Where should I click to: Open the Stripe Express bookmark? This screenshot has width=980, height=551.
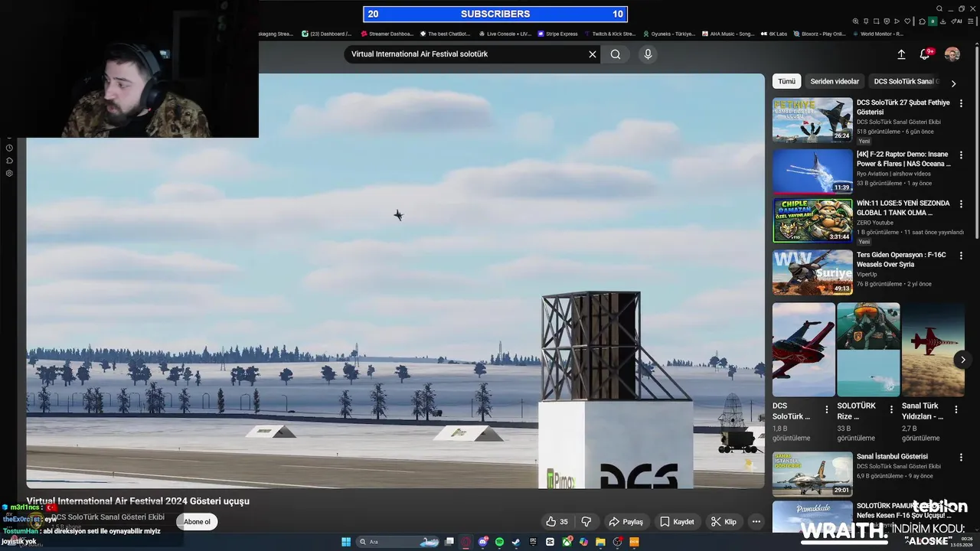(x=557, y=34)
